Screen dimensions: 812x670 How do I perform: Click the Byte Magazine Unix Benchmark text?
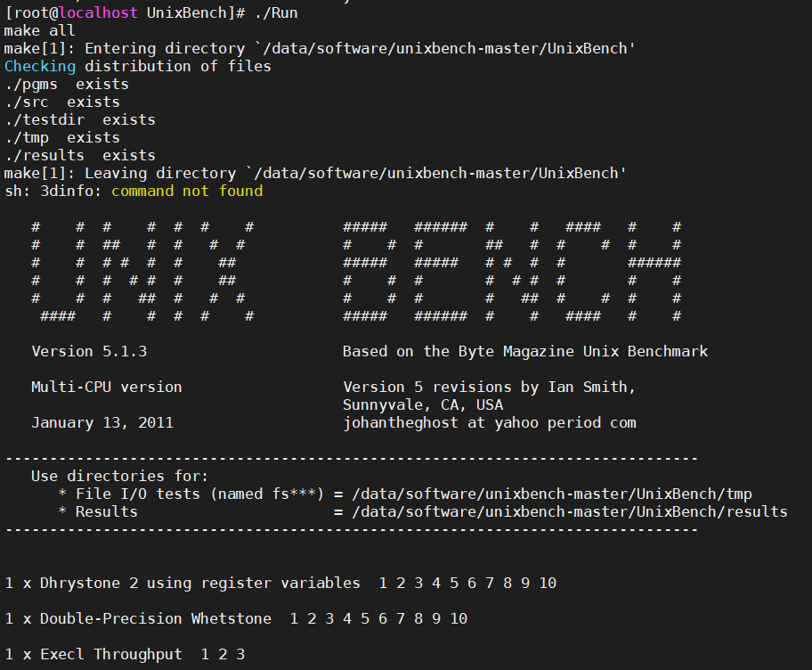pyautogui.click(x=524, y=351)
